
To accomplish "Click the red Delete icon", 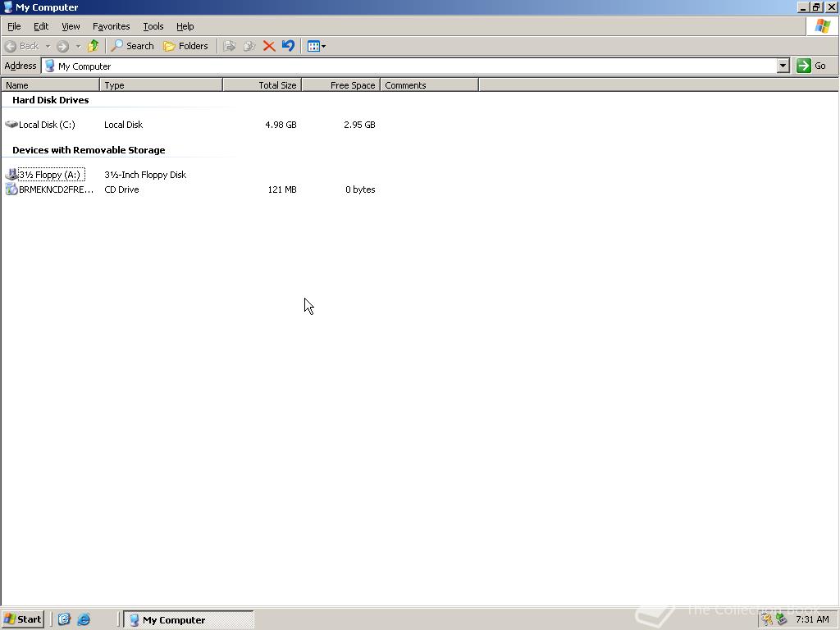I will click(x=269, y=46).
